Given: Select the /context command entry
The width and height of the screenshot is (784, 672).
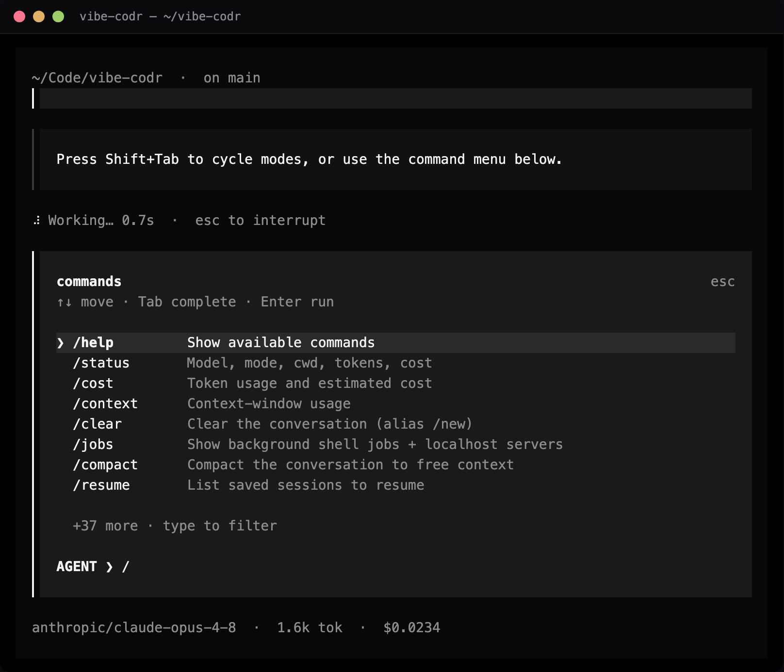Looking at the screenshot, I should click(396, 404).
